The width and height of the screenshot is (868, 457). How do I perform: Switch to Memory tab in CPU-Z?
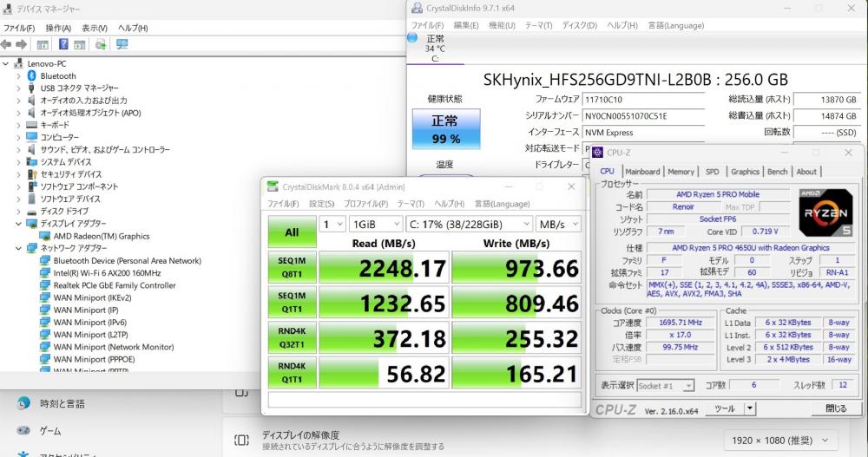coord(681,172)
